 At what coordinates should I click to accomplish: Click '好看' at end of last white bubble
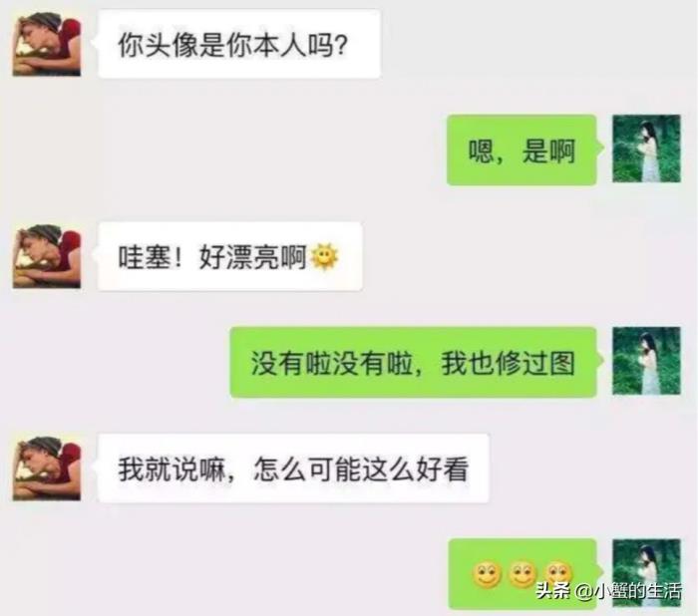pyautogui.click(x=442, y=469)
